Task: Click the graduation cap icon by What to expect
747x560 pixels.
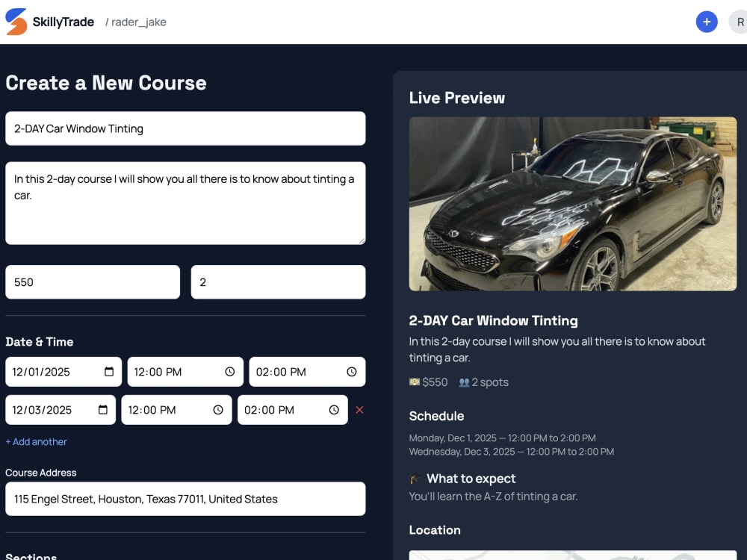Action: click(x=415, y=479)
